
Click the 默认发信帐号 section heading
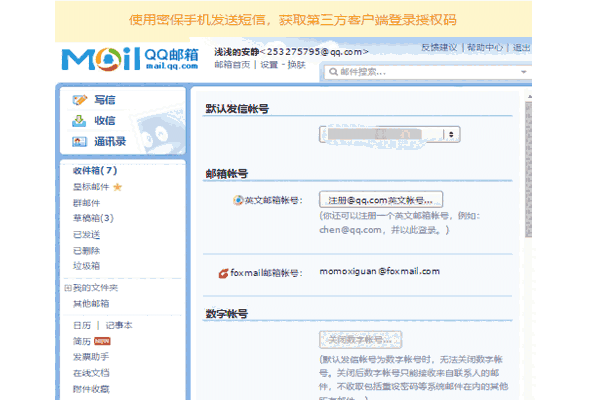tap(237, 109)
